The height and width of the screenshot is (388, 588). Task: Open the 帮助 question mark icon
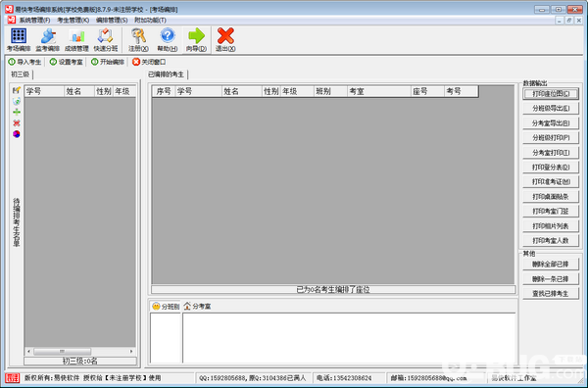(x=168, y=40)
